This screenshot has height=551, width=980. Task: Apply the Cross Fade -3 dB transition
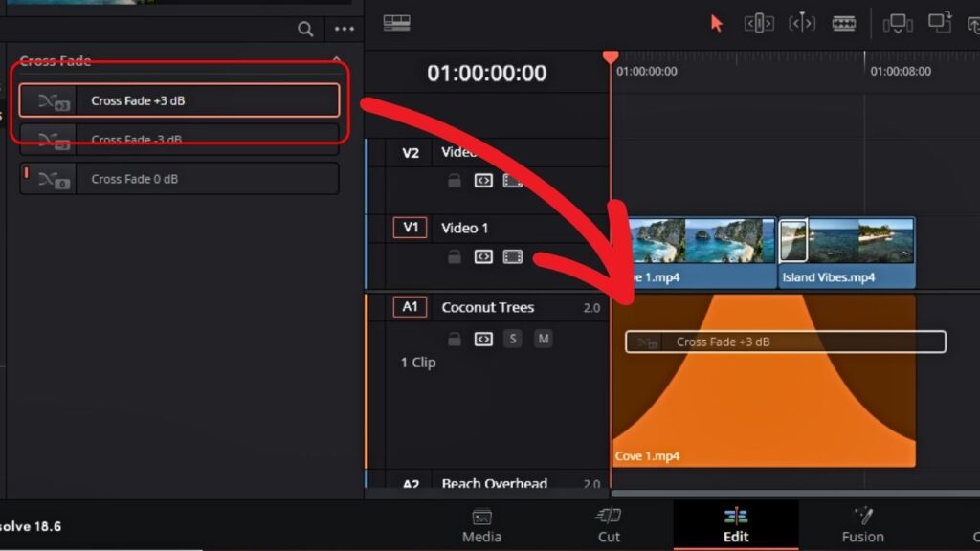(179, 140)
